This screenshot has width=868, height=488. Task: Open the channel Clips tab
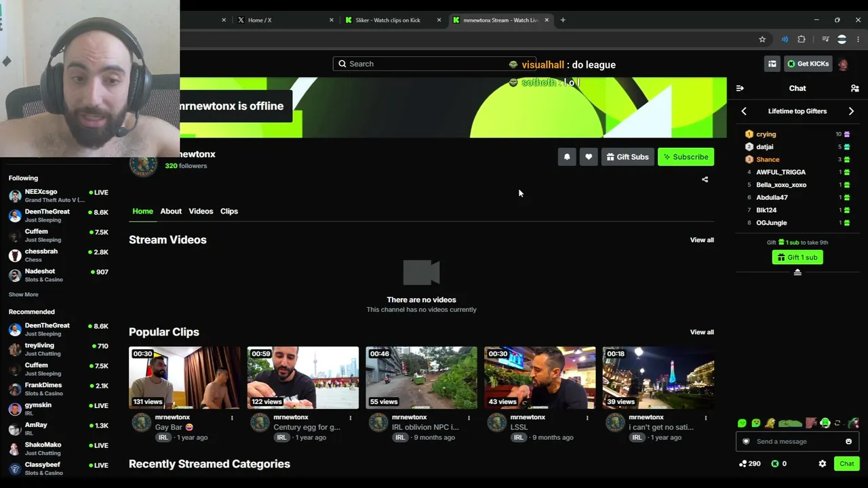coord(229,211)
